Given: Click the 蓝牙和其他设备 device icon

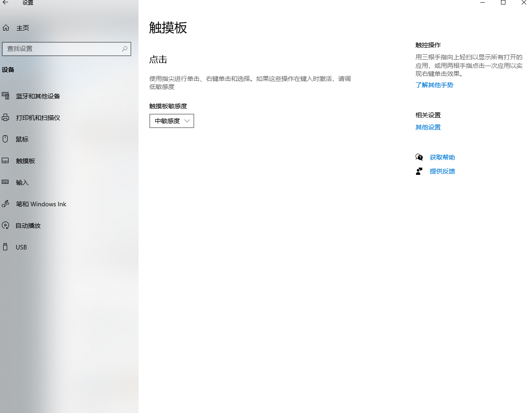Looking at the screenshot, I should pos(5,96).
